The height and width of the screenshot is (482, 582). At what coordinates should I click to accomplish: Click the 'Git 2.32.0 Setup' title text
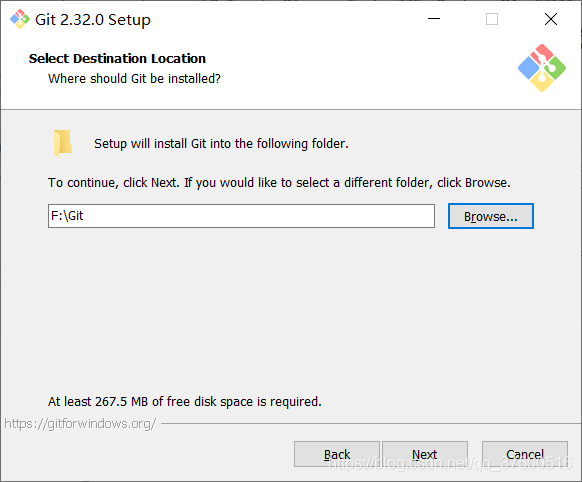(x=93, y=20)
